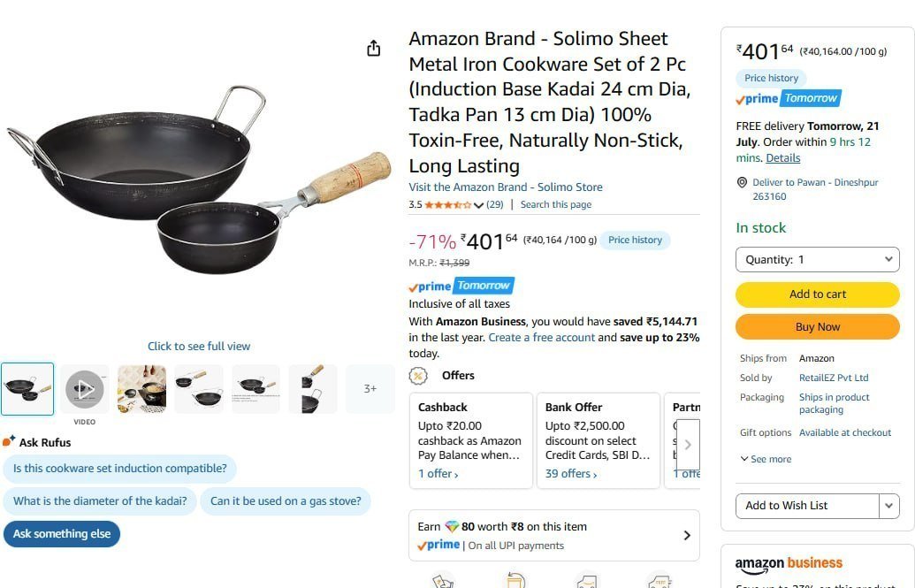Select the 3+ more images thumbnail

click(x=370, y=389)
